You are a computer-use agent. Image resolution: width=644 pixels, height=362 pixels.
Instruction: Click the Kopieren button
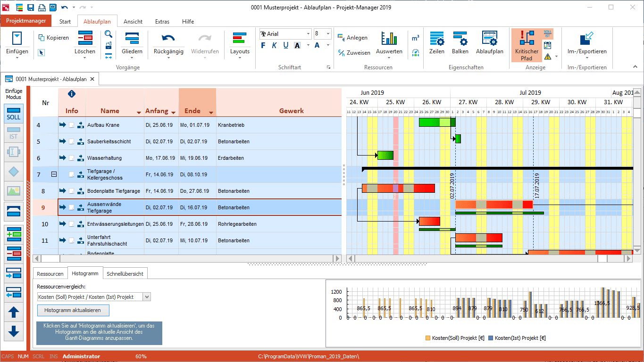click(53, 38)
